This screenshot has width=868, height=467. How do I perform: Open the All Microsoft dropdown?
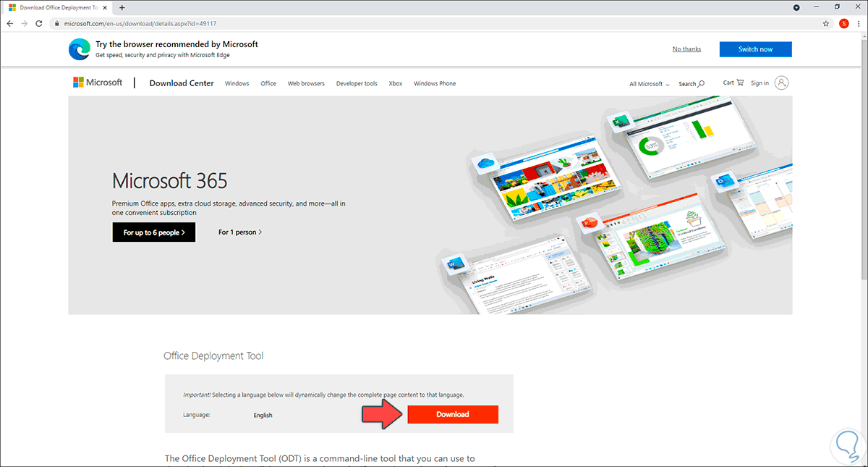pyautogui.click(x=648, y=84)
